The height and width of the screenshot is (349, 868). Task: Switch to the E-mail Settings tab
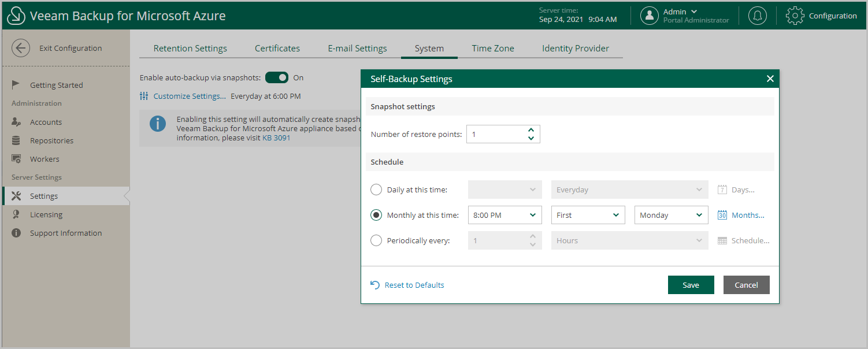[x=357, y=49]
